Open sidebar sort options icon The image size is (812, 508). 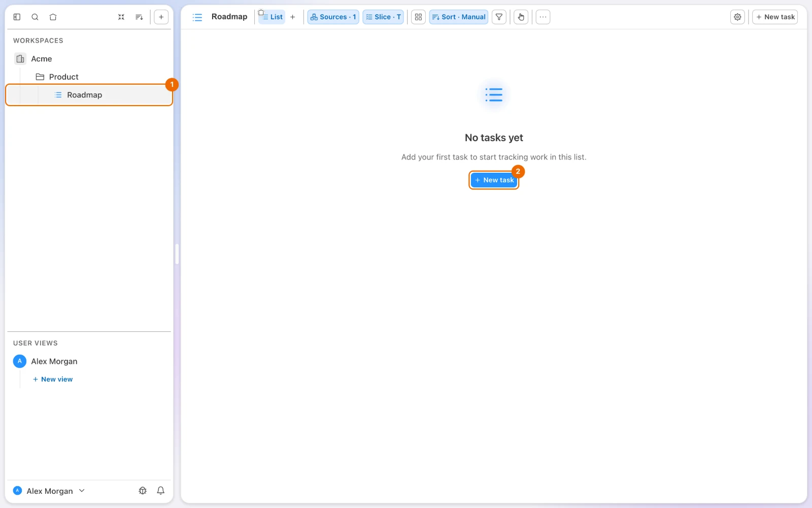tap(139, 17)
